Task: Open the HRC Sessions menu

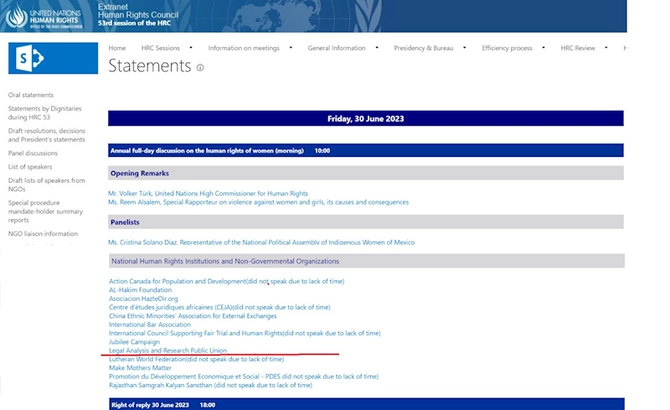Action: coord(161,48)
